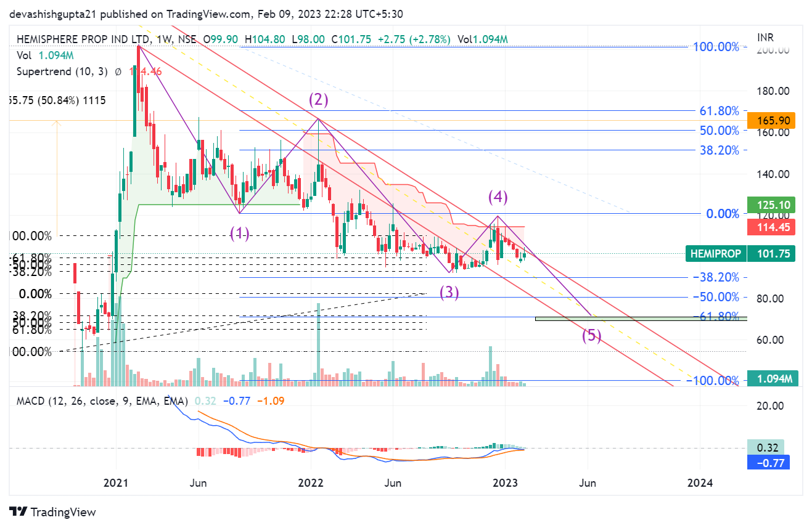
Task: Select the wave (4) label
Action: pos(498,197)
